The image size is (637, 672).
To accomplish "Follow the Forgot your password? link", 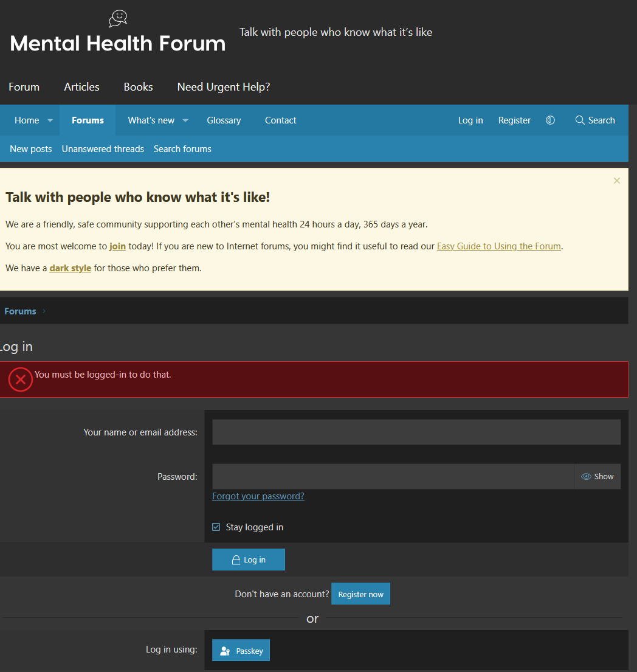I will click(x=258, y=496).
